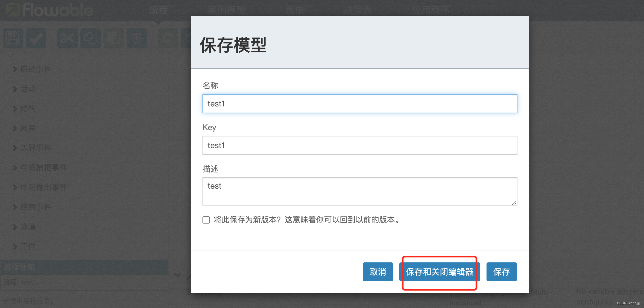Click the 取消 button
644x308 pixels.
378,272
